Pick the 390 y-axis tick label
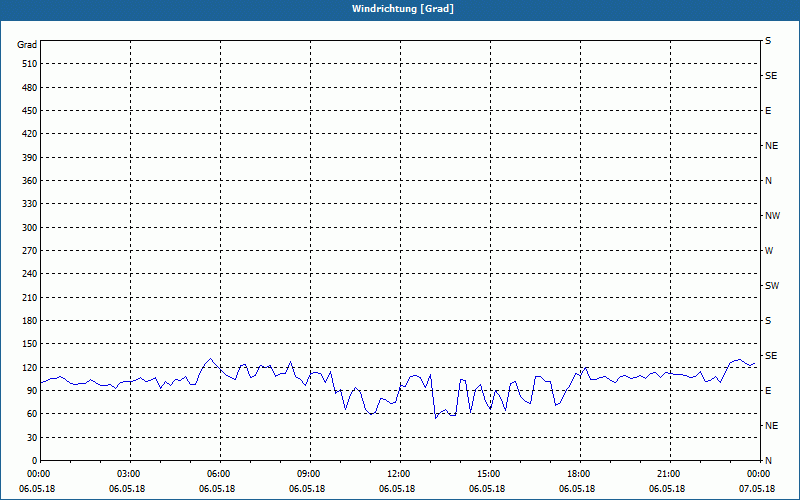Image resolution: width=800 pixels, height=500 pixels. click(x=30, y=158)
